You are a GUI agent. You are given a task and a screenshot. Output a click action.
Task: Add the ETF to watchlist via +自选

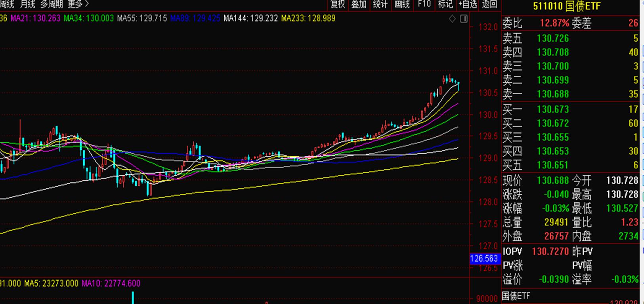(468, 4)
